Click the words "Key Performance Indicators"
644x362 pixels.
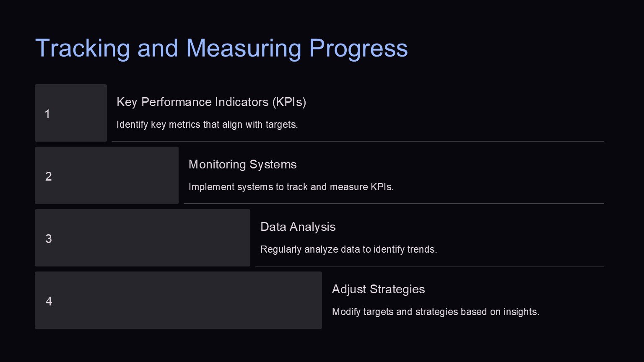(193, 102)
